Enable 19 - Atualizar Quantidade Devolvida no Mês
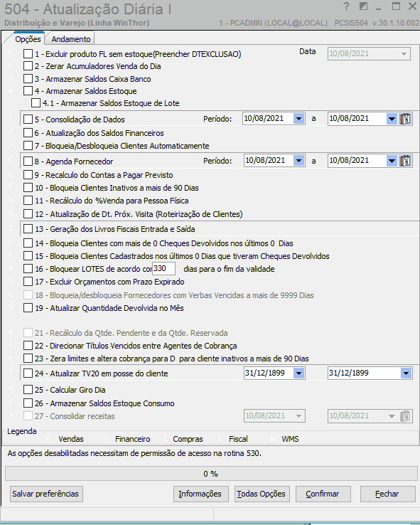 point(28,308)
